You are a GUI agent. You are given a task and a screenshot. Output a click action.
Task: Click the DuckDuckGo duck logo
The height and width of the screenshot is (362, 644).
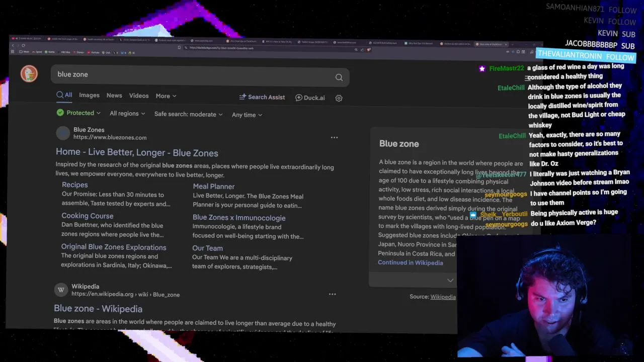tap(29, 74)
